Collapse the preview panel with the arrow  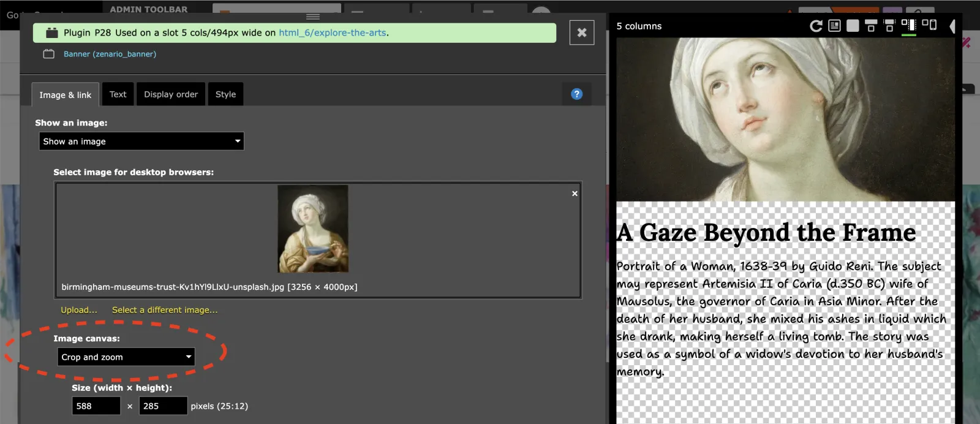coord(952,26)
